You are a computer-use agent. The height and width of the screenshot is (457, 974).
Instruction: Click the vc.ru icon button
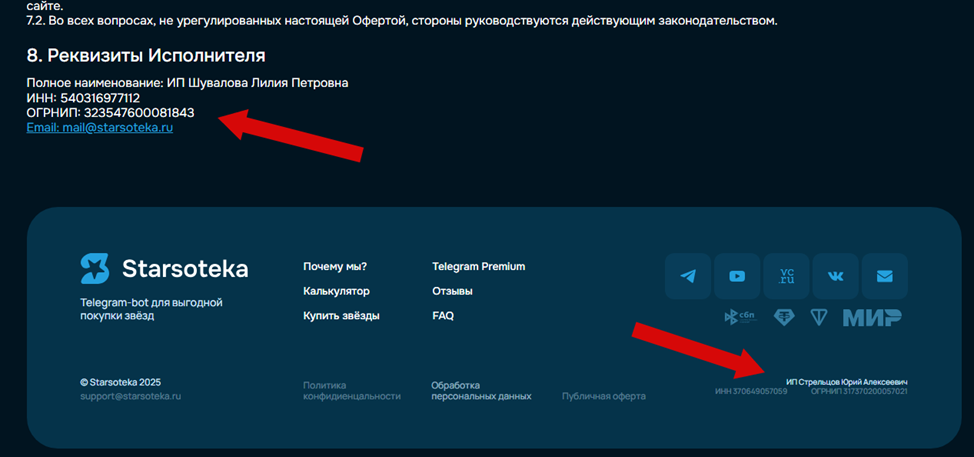click(x=786, y=276)
